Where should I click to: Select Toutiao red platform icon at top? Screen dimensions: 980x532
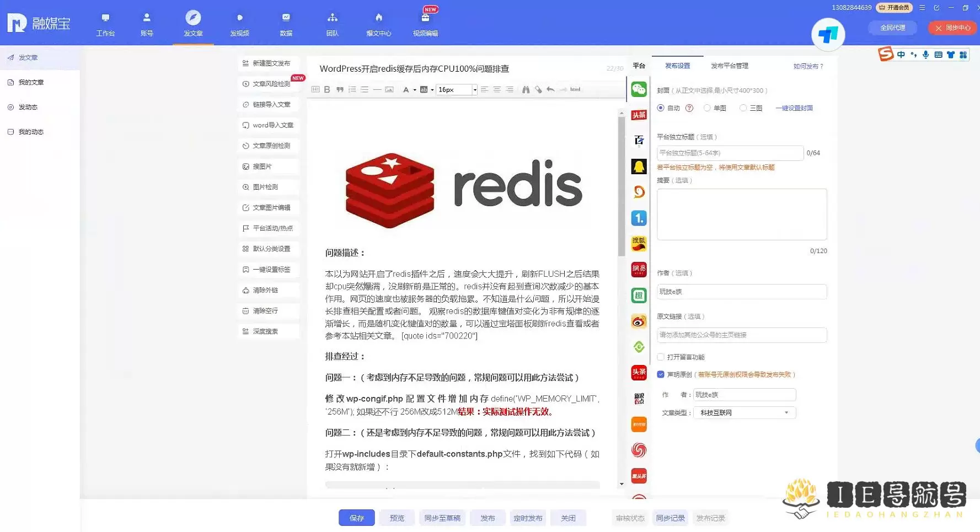click(x=639, y=115)
